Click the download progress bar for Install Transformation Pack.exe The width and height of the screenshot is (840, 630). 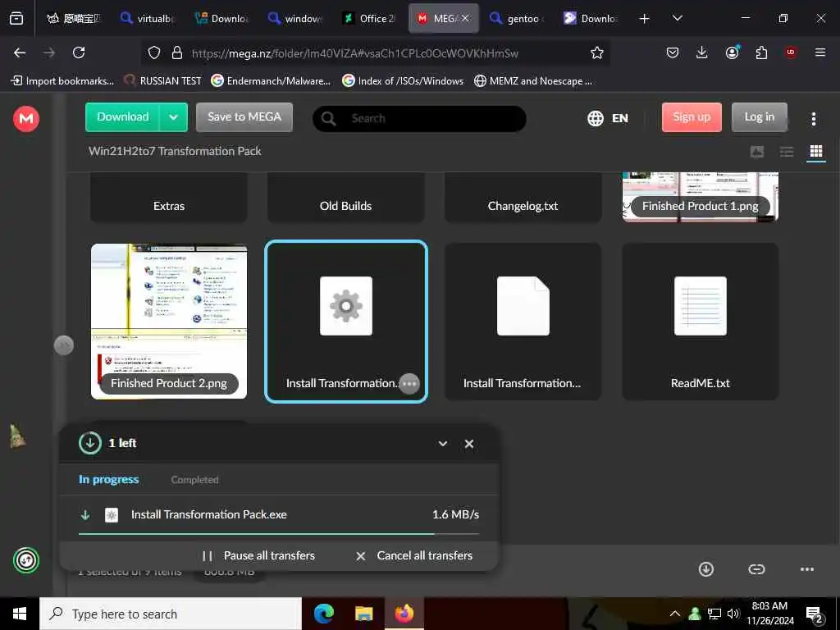click(279, 534)
